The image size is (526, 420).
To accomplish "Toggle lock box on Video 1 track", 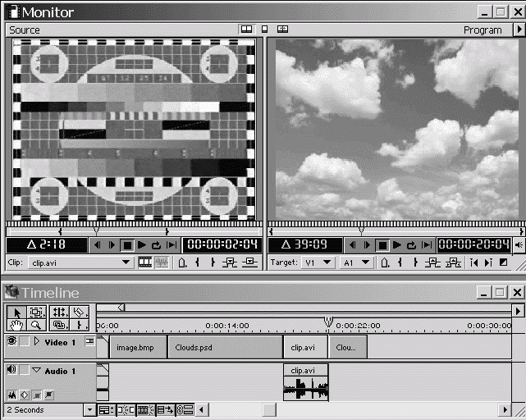I will [x=25, y=341].
